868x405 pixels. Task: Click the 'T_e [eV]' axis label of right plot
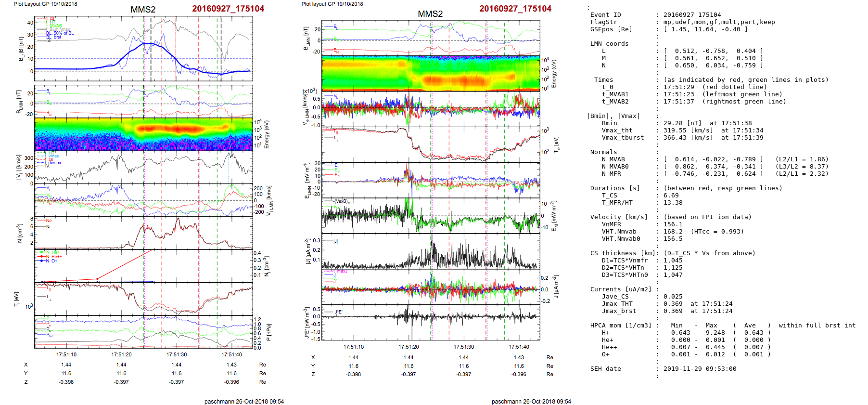point(556,144)
